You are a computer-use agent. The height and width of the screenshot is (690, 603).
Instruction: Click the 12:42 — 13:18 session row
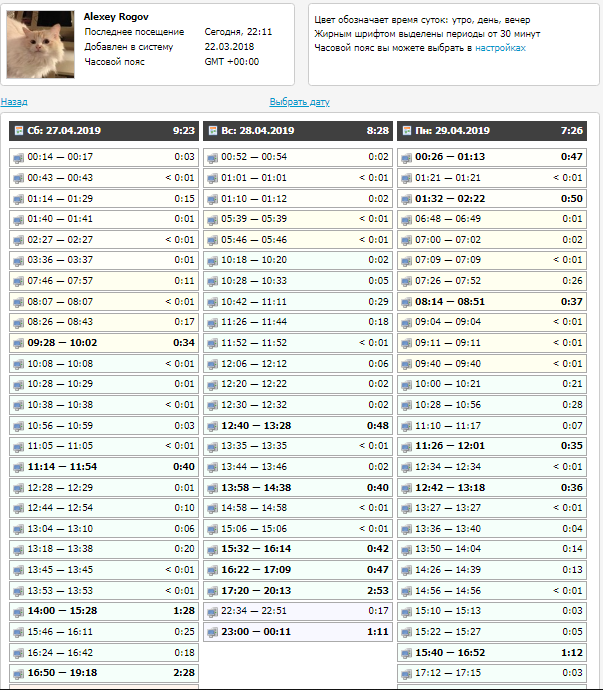coord(491,488)
